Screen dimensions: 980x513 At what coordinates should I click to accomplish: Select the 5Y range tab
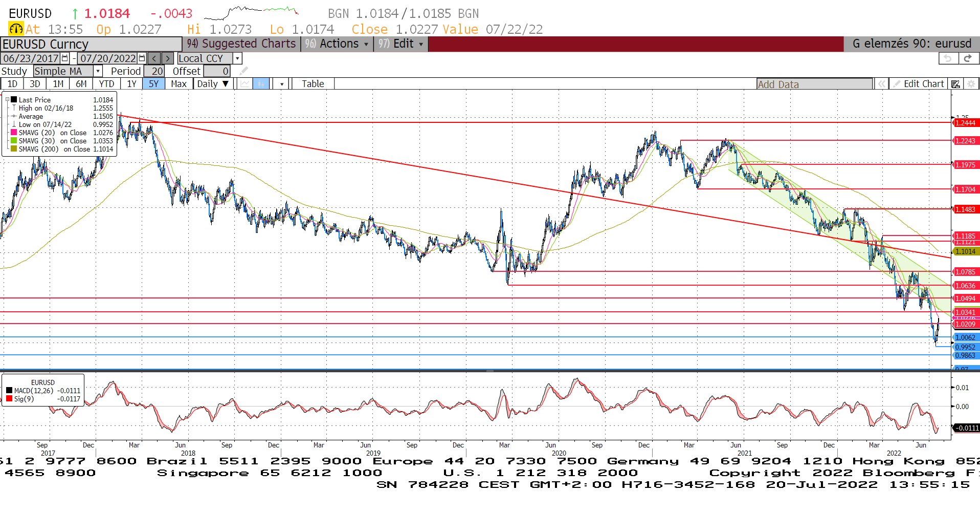[x=154, y=84]
